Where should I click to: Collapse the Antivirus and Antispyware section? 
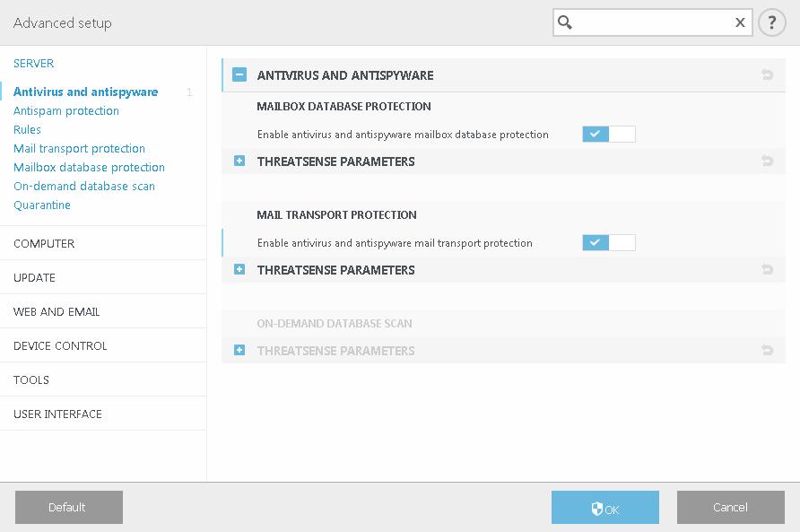[239, 75]
